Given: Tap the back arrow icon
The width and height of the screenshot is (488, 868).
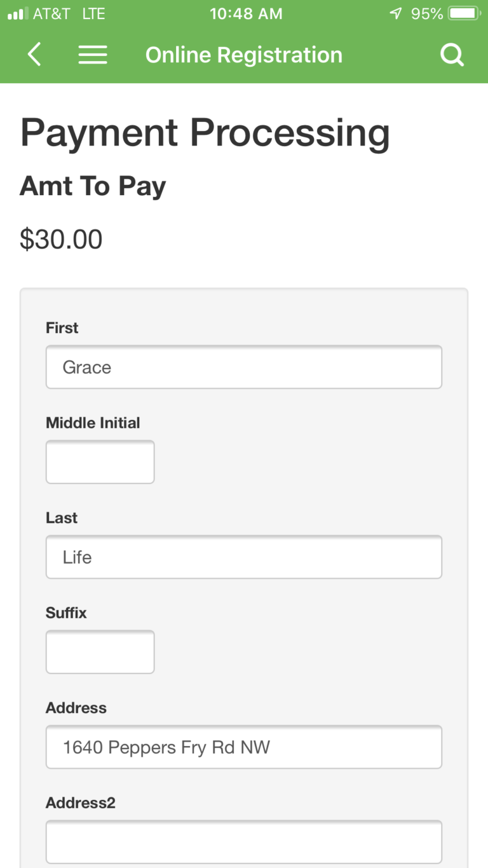Looking at the screenshot, I should 34,55.
